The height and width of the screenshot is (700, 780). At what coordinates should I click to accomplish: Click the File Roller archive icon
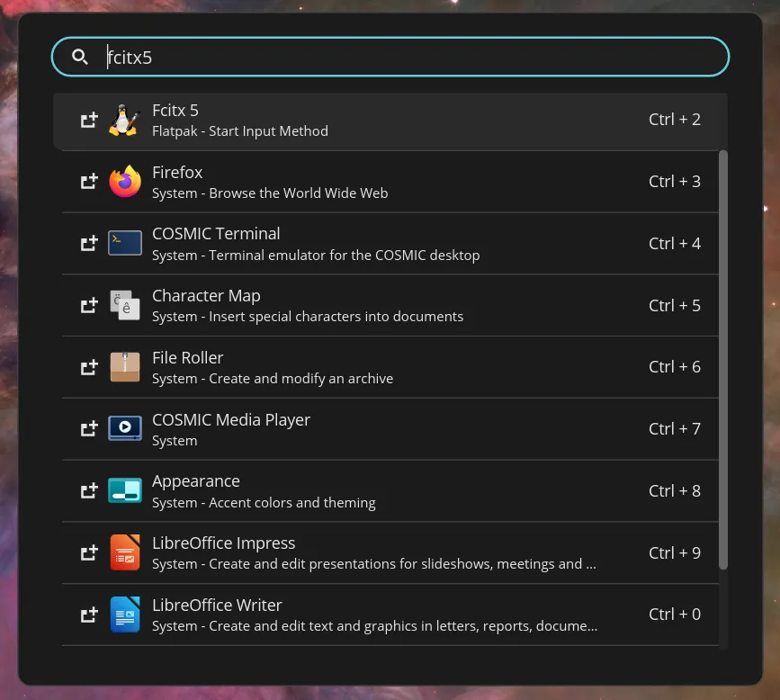(125, 367)
